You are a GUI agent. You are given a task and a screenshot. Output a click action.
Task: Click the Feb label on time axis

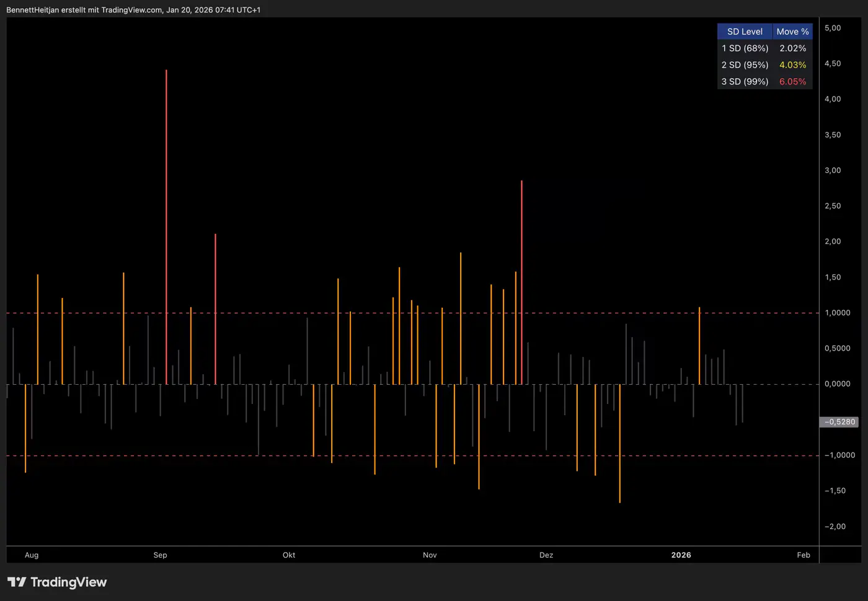pyautogui.click(x=804, y=555)
